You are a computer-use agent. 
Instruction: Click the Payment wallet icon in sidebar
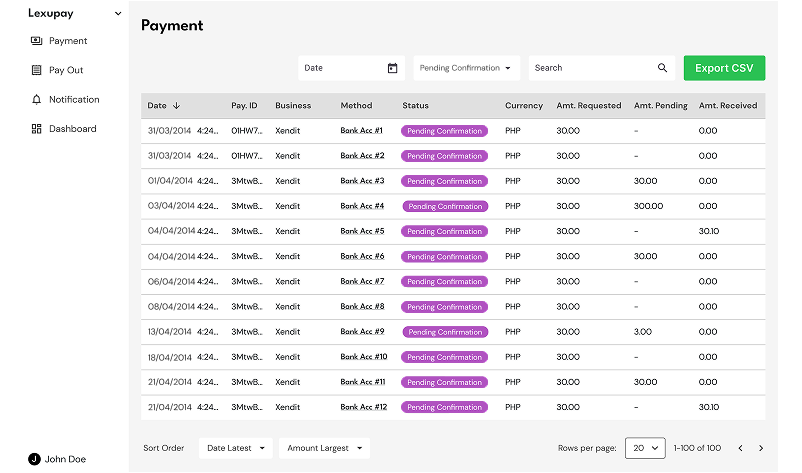(x=37, y=41)
